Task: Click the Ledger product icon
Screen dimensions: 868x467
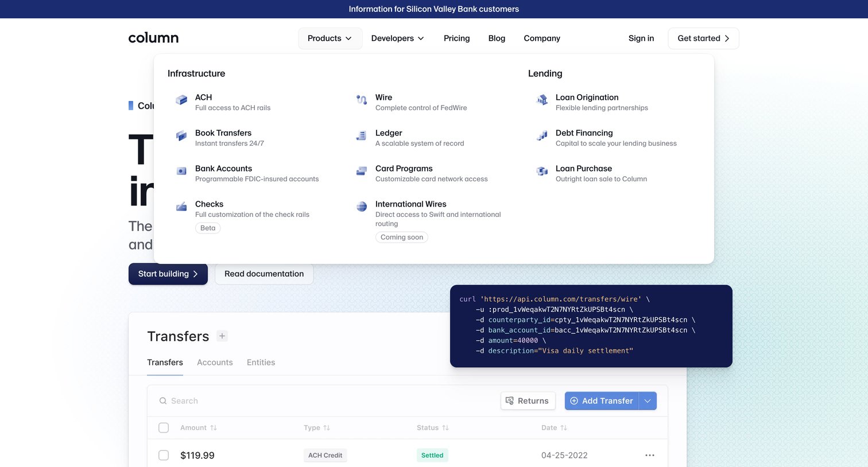Action: (x=362, y=135)
